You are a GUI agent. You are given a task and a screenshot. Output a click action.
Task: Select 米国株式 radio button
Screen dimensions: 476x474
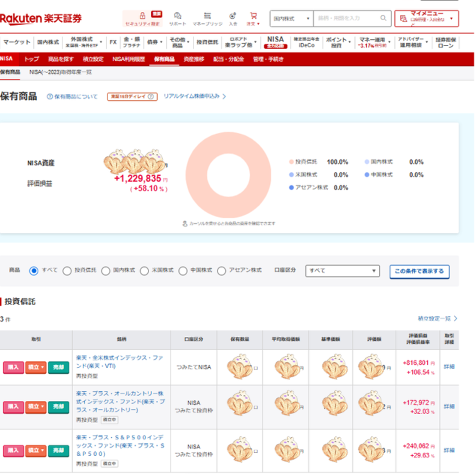click(144, 270)
